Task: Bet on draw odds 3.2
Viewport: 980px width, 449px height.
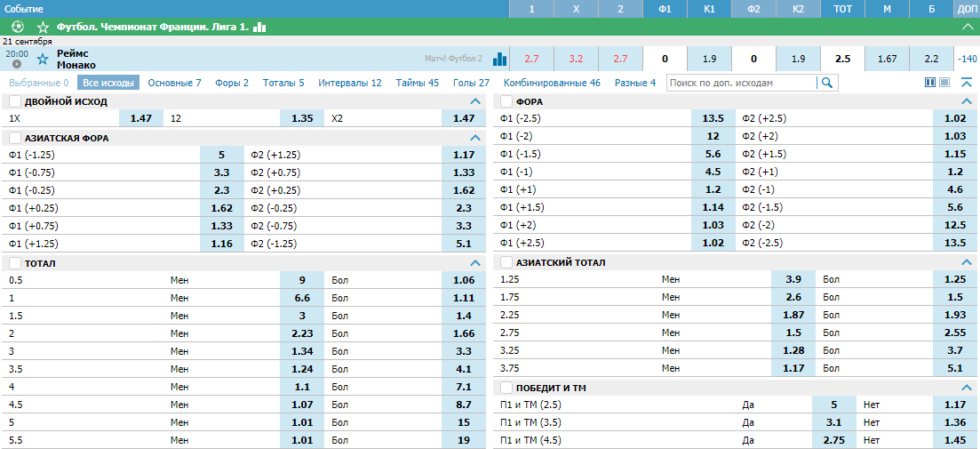Action: click(577, 59)
